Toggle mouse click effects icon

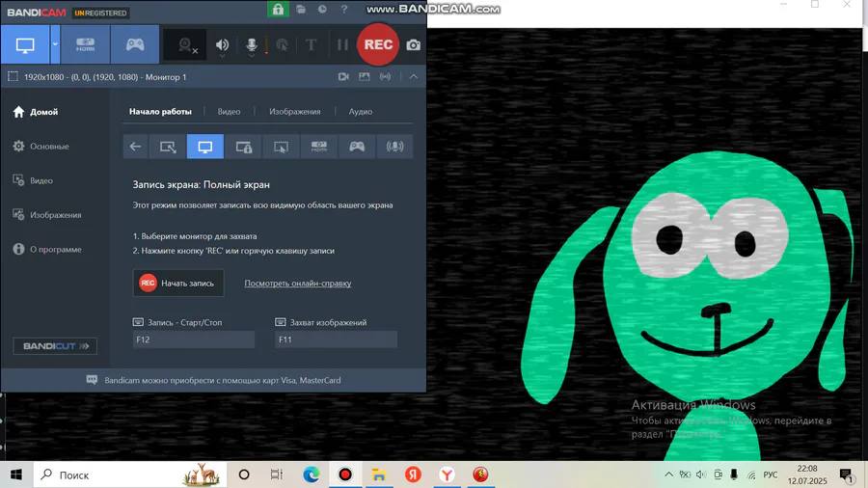pos(283,45)
